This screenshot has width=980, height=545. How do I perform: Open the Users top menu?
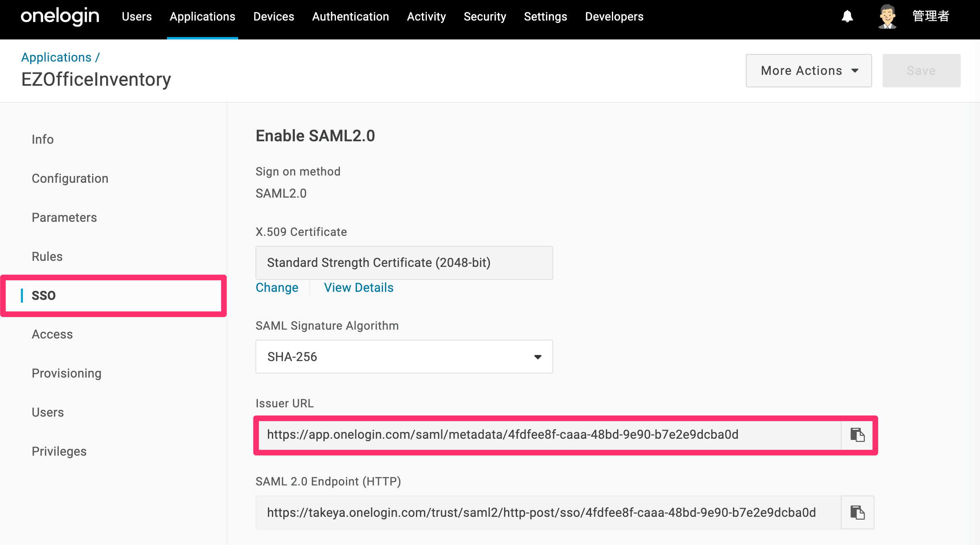coord(137,17)
